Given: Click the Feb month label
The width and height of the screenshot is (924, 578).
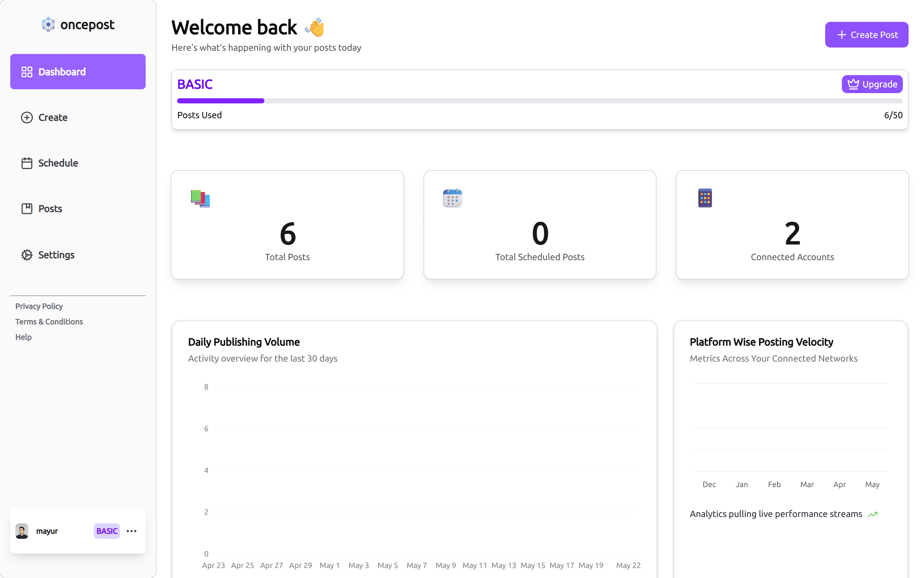Looking at the screenshot, I should (774, 484).
